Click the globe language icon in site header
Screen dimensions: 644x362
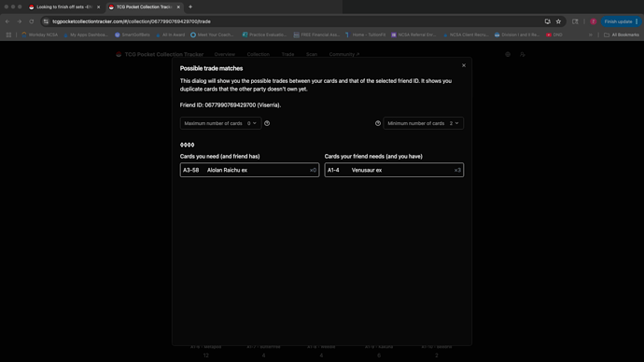[508, 54]
